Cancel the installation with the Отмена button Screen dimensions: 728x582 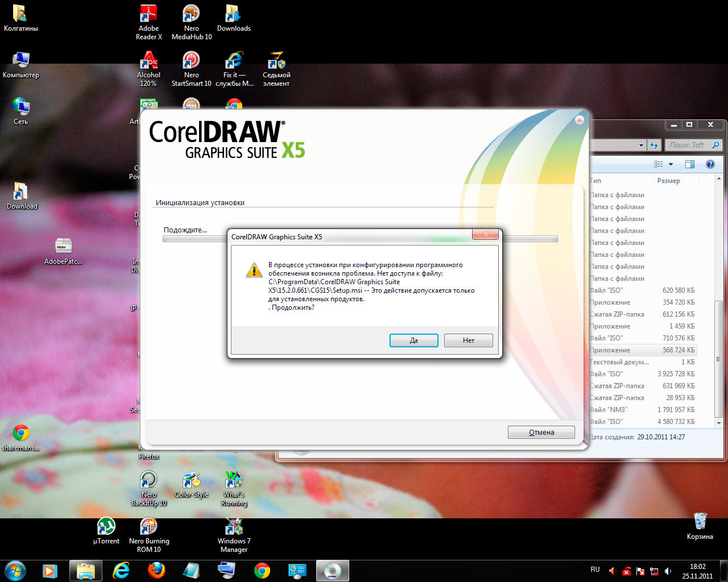pos(541,433)
